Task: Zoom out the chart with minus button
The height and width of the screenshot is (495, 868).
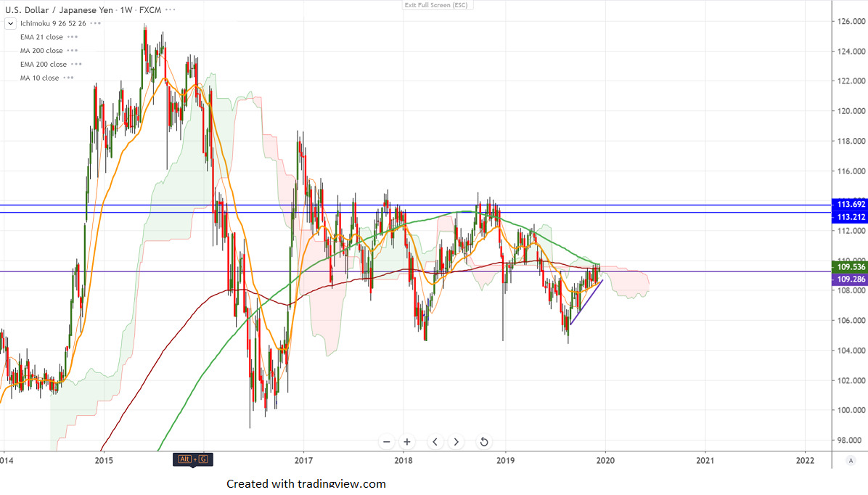Action: click(x=386, y=442)
